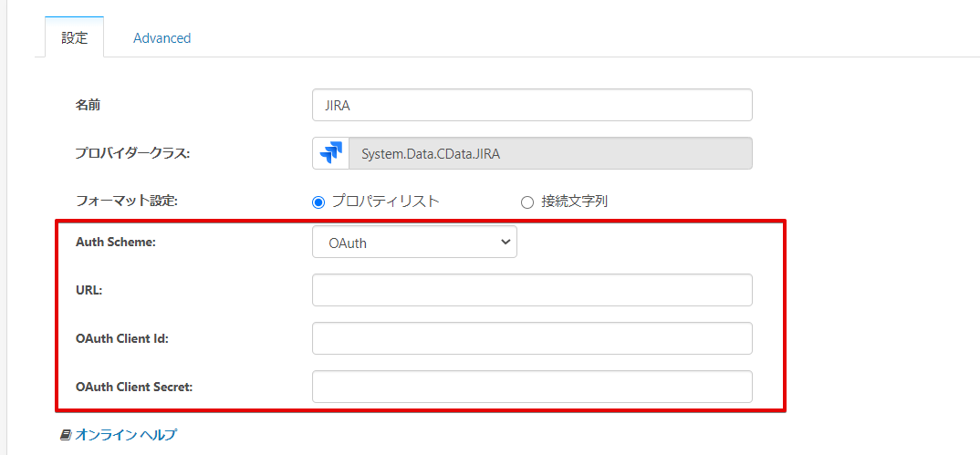Open the Advanced tab

pyautogui.click(x=162, y=38)
